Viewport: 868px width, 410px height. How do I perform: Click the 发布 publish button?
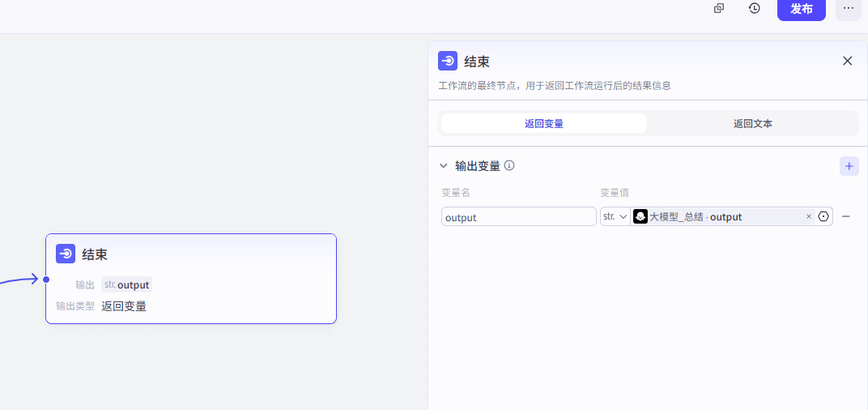click(x=801, y=9)
